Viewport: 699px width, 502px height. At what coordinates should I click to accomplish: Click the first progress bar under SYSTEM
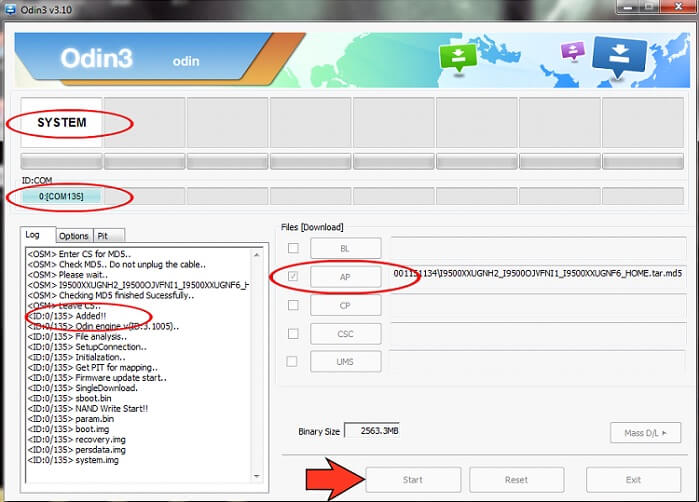click(62, 161)
